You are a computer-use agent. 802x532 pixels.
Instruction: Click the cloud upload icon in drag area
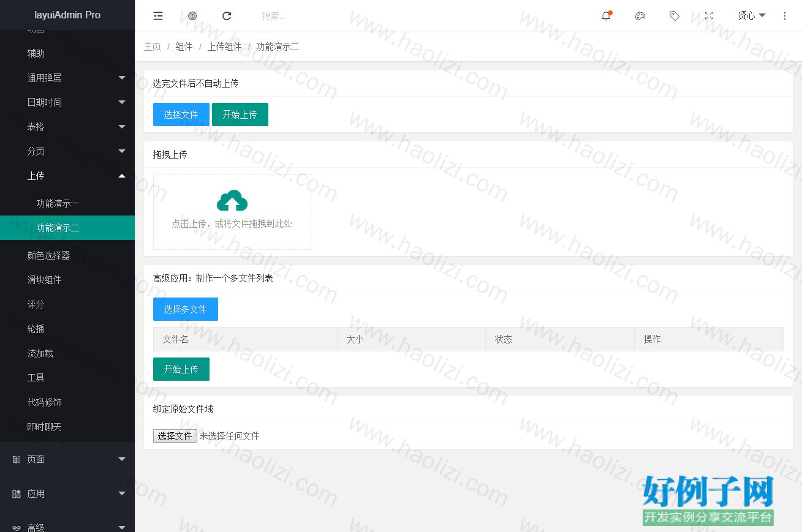tap(232, 201)
